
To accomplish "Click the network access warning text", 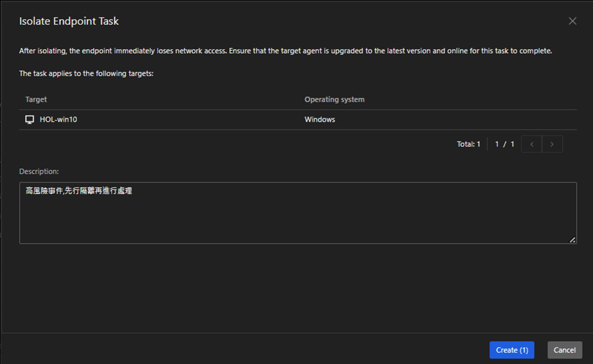I will 285,51.
